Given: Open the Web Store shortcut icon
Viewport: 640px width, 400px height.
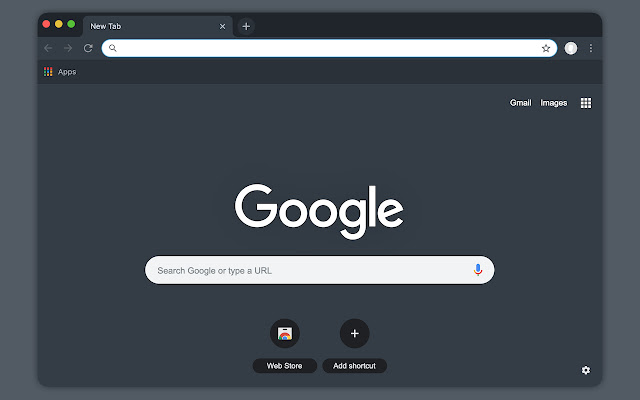Looking at the screenshot, I should [285, 333].
